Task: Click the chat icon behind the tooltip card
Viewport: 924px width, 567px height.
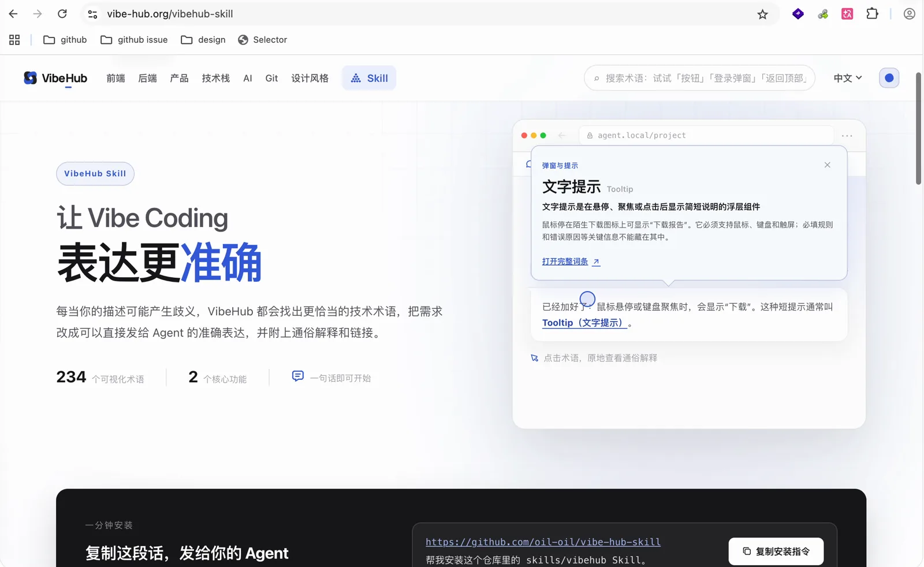Action: tap(528, 165)
